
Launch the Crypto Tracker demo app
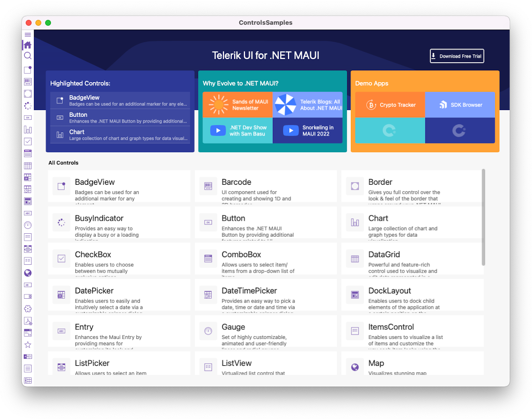tap(390, 105)
